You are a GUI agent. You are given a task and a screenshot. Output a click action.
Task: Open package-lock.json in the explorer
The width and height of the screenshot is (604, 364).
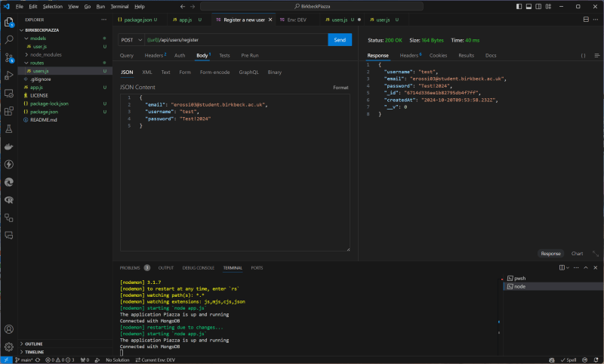pos(49,103)
